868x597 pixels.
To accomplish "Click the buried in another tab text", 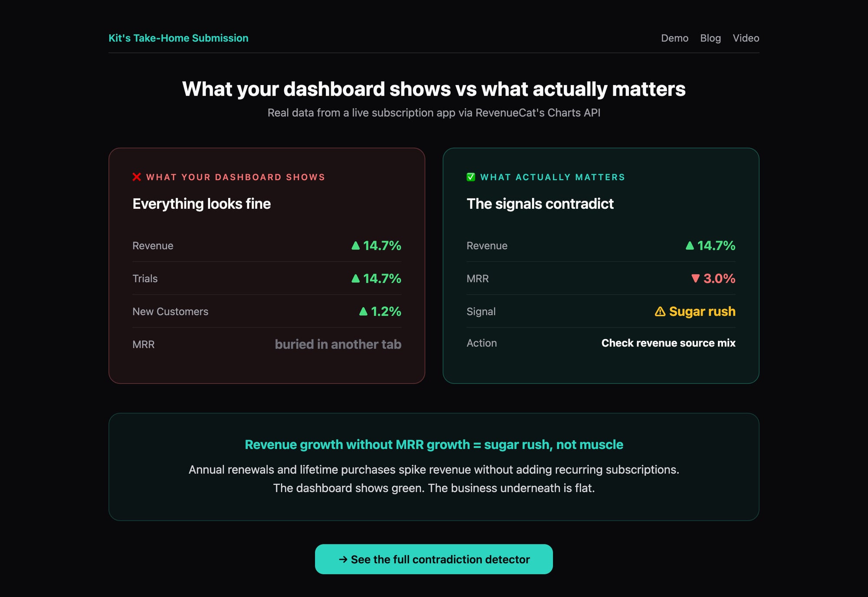I will pyautogui.click(x=338, y=344).
